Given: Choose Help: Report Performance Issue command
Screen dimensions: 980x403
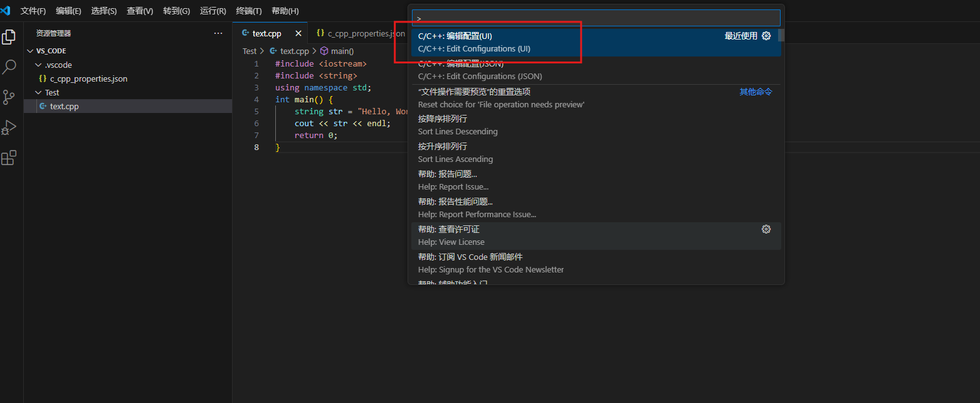Looking at the screenshot, I should [x=596, y=208].
